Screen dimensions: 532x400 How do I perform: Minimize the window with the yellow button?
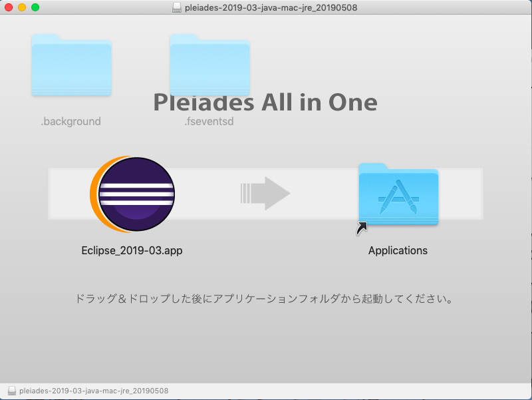pos(22,7)
